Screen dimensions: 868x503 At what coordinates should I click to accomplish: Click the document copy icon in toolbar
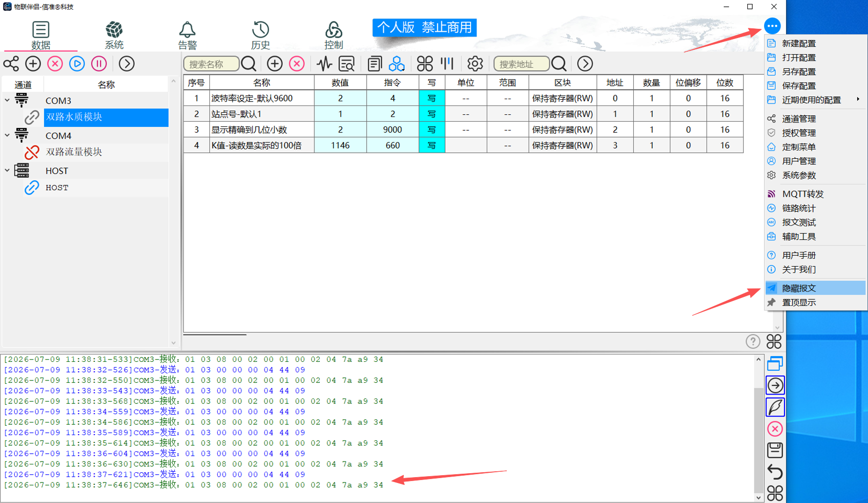(374, 63)
